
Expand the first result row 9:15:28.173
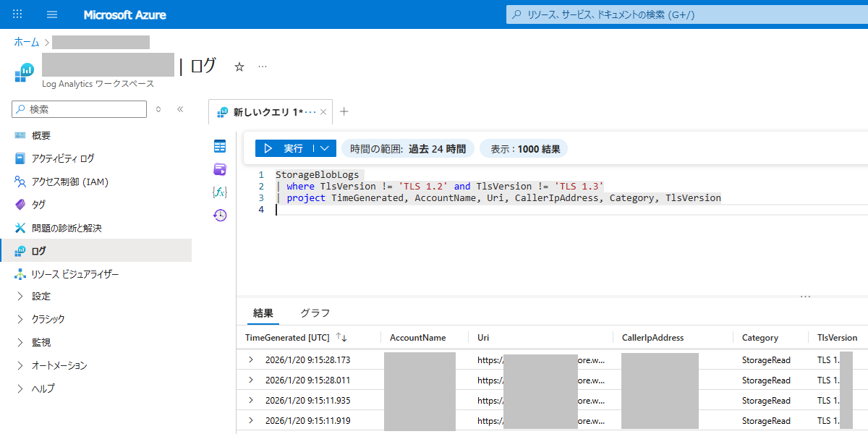click(251, 359)
